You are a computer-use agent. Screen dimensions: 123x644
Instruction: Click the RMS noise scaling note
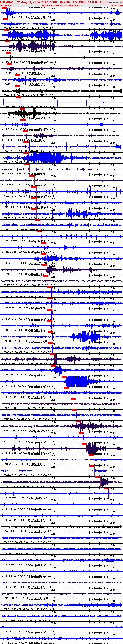click(x=61, y=5)
